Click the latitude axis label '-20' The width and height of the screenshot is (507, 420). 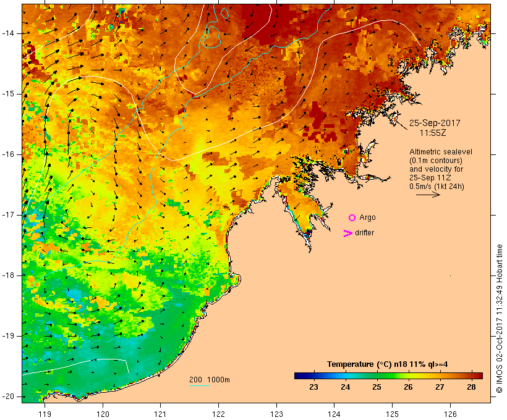8,397
